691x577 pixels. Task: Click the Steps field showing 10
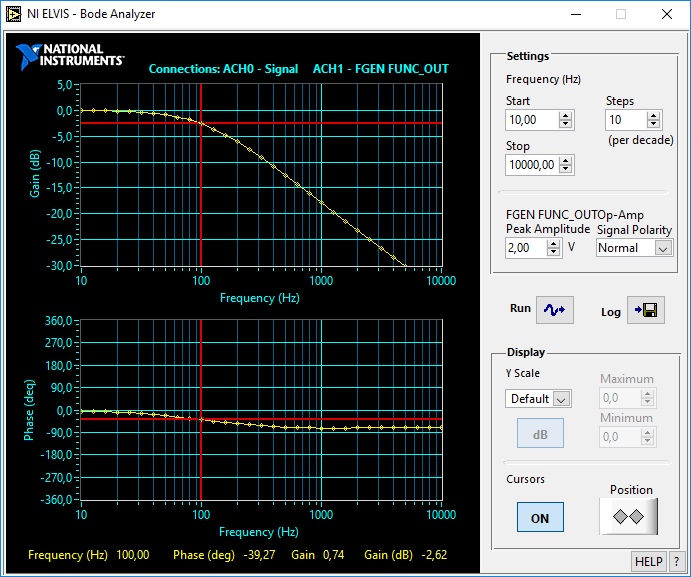[x=626, y=120]
